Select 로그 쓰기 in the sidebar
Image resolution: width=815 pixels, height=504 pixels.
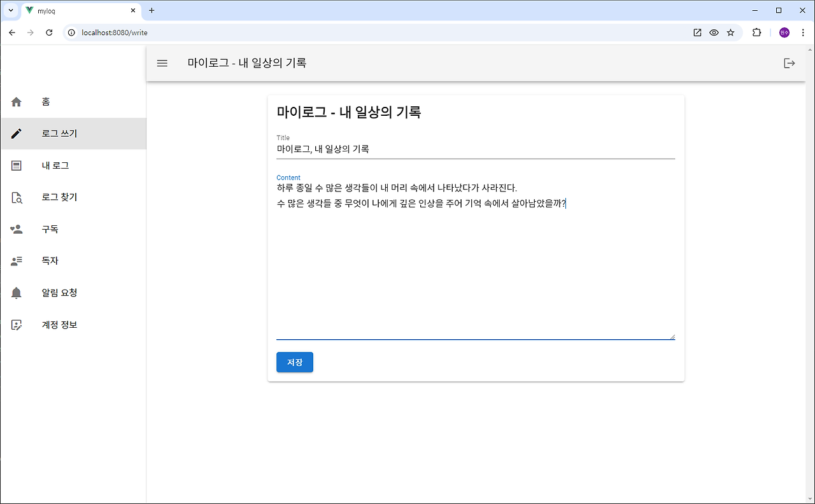click(73, 134)
